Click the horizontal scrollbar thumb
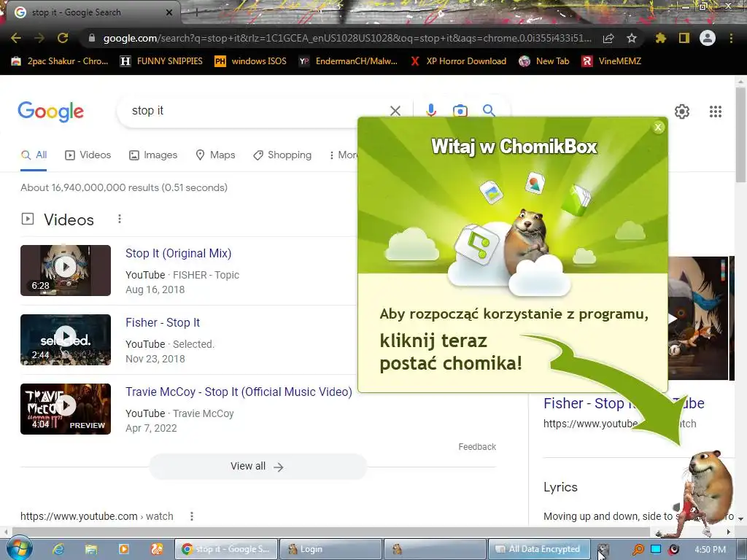 coord(331,532)
